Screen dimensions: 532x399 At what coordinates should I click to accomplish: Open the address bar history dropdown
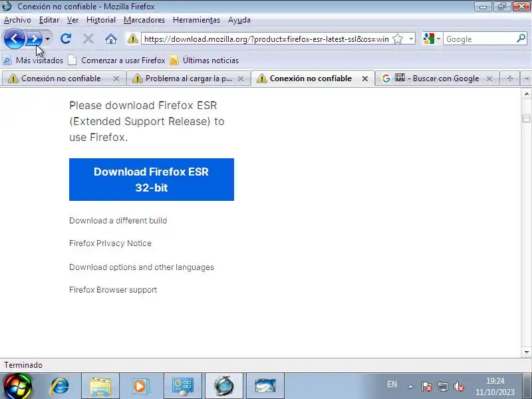point(411,39)
